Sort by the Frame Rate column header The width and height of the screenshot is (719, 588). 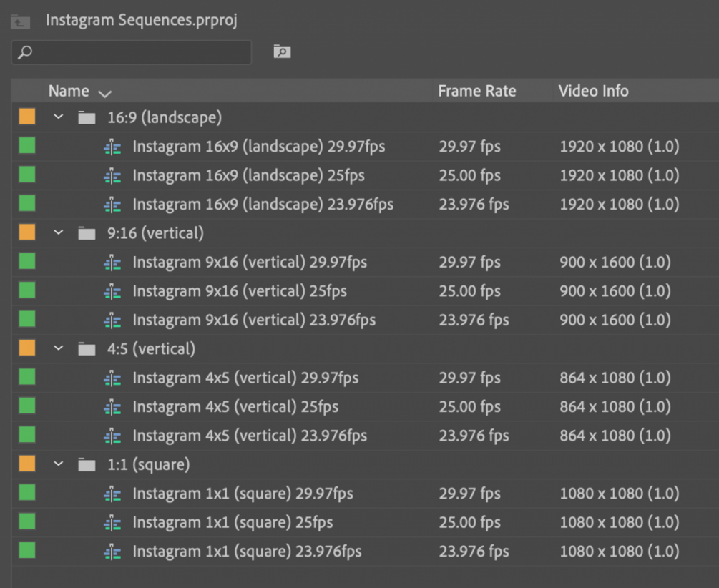[x=476, y=92]
